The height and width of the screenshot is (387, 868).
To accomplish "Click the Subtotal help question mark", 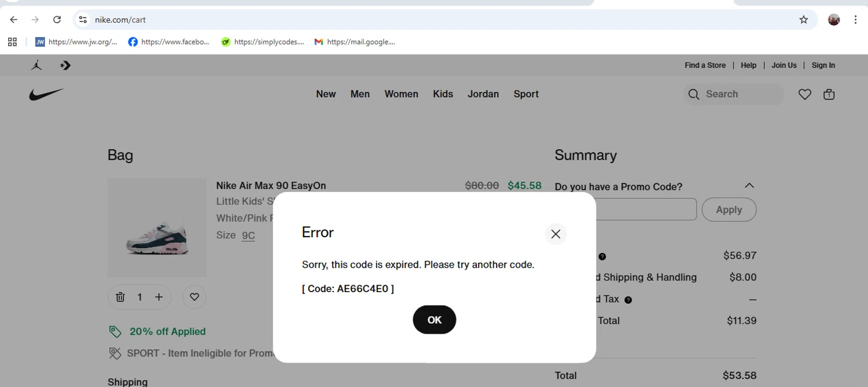I will click(602, 257).
